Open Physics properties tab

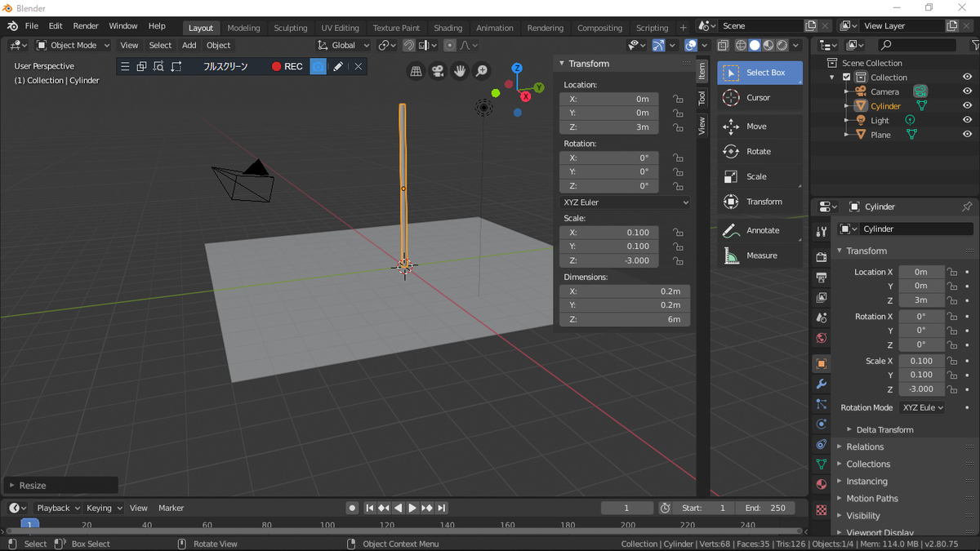click(822, 424)
